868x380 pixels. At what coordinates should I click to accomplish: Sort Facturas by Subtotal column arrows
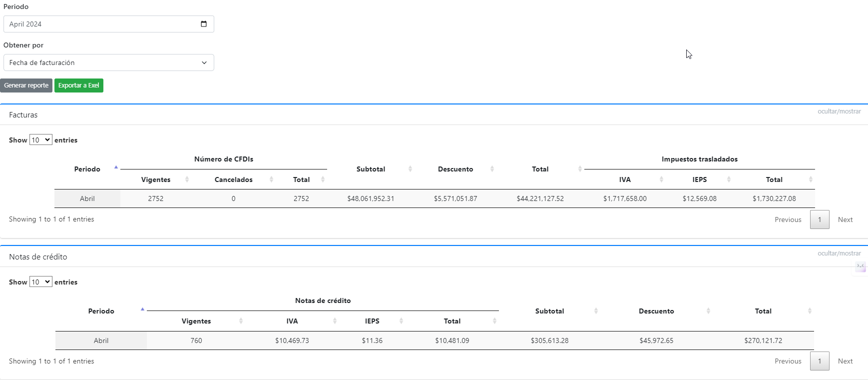(410, 169)
